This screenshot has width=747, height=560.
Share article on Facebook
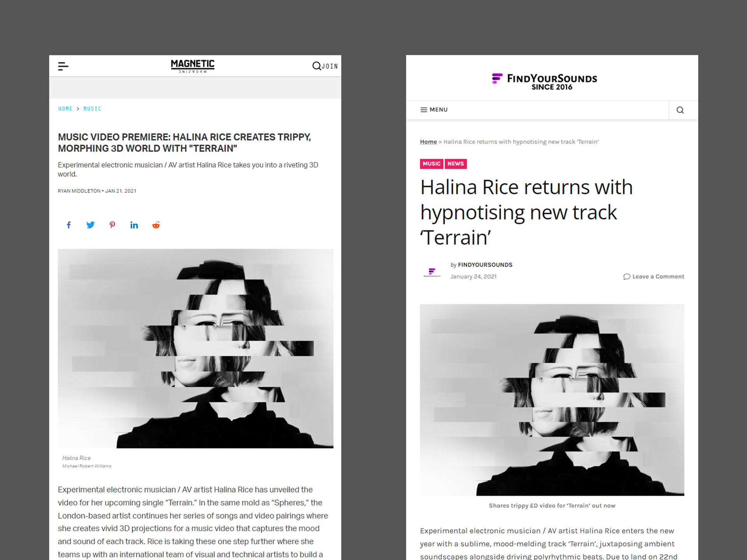(69, 225)
